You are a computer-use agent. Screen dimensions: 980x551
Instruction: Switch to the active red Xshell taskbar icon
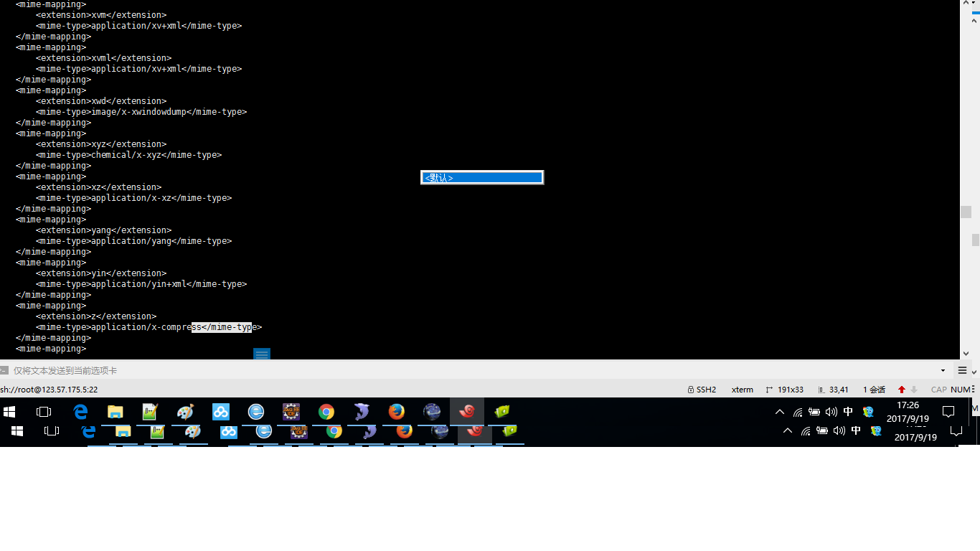467,412
